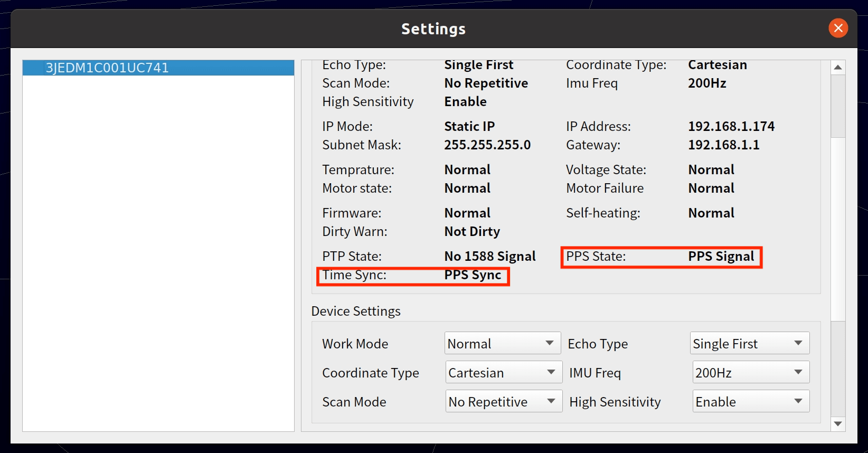Click the Not Dirty warning status
Image resolution: width=868 pixels, height=453 pixels.
click(x=472, y=231)
